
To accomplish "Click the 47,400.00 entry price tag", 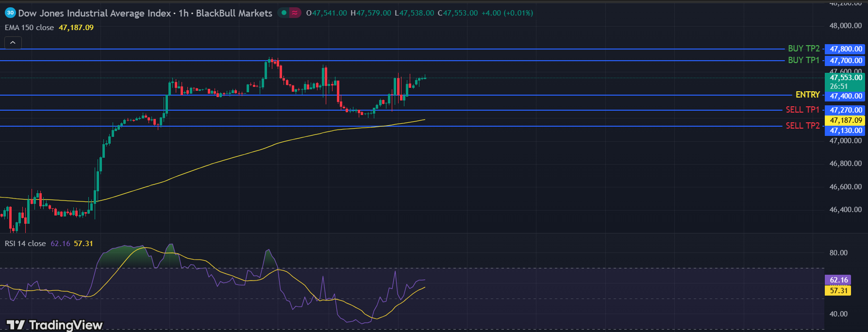I will coord(846,96).
